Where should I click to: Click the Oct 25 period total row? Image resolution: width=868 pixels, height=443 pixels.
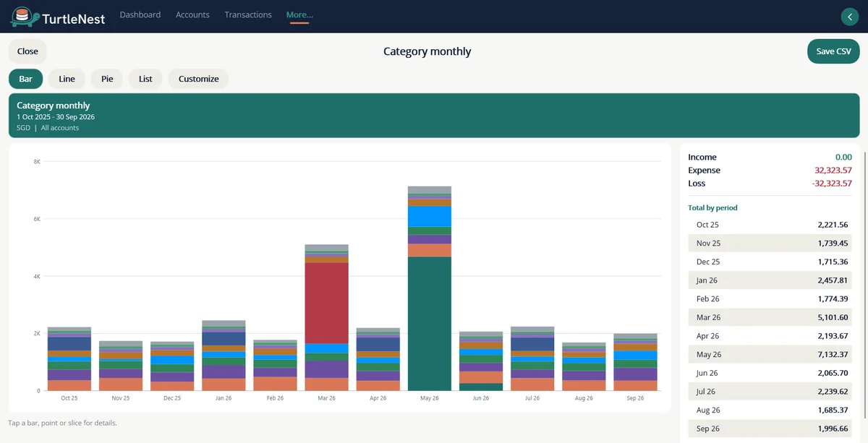tap(770, 225)
